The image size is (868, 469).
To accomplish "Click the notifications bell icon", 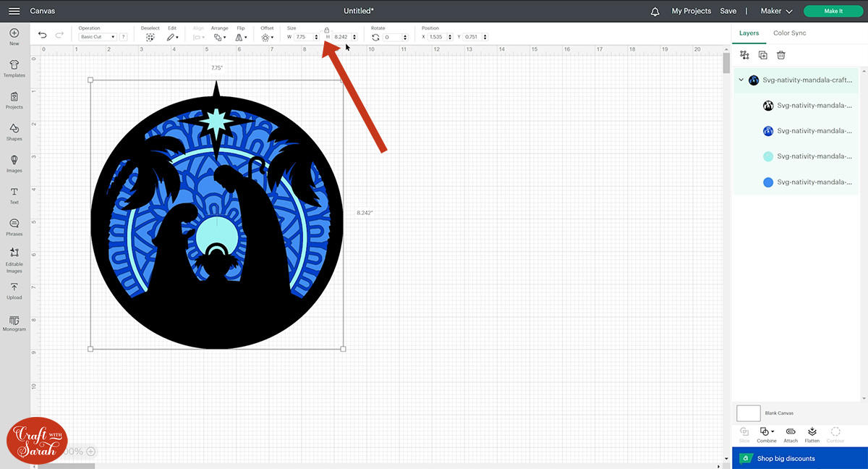I will click(x=655, y=11).
